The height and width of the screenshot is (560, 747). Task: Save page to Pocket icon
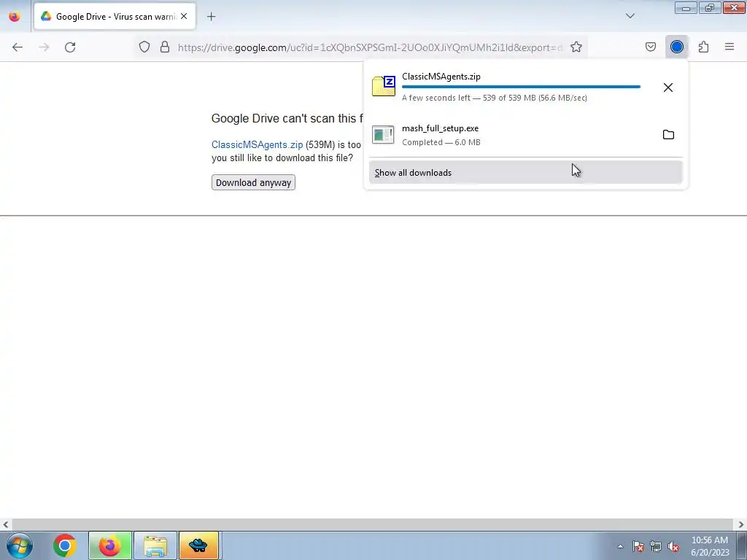point(650,47)
